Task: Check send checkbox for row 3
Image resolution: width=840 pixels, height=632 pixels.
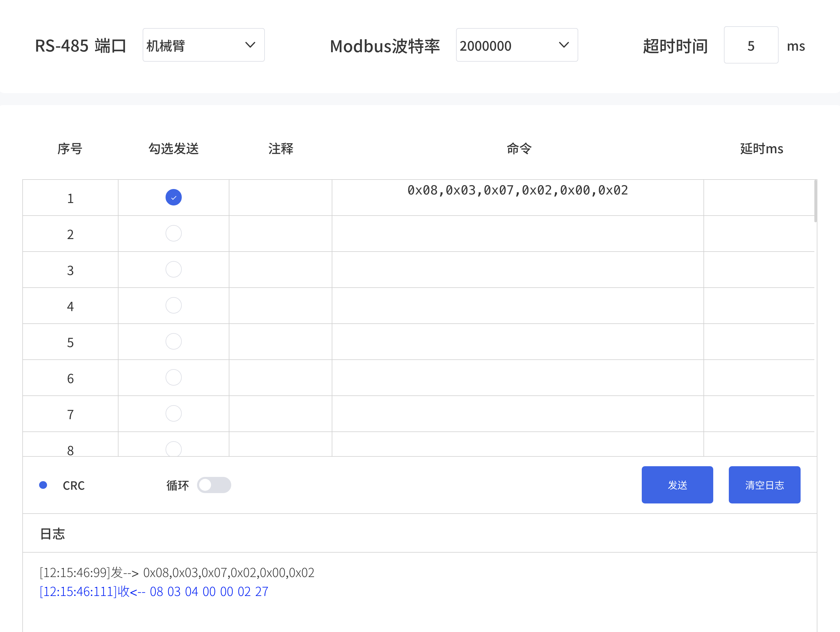Action: [x=173, y=269]
